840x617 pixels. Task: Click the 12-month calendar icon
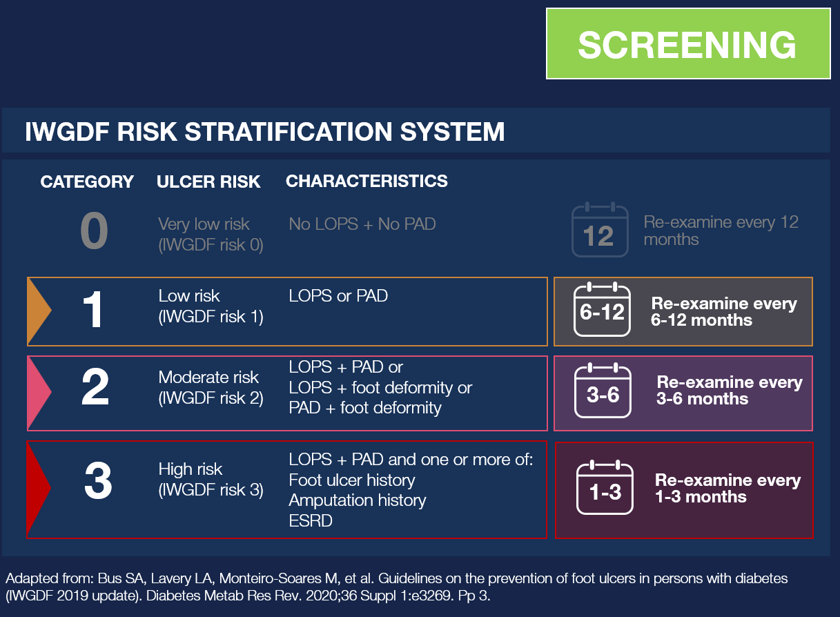[599, 230]
